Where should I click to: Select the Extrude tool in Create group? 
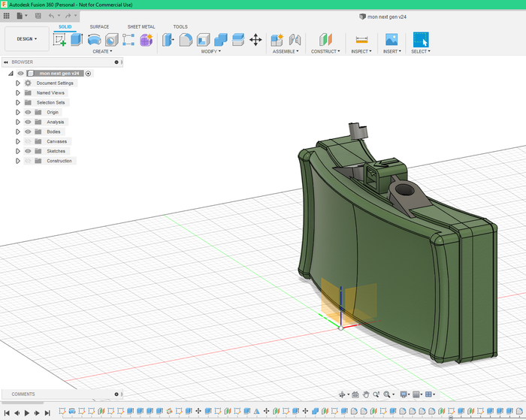pos(77,40)
